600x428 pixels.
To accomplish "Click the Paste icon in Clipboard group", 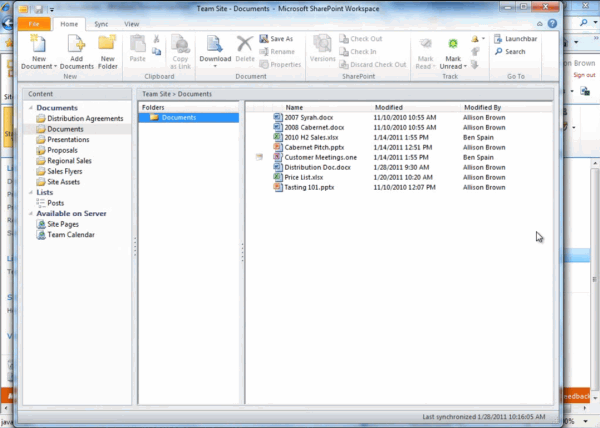I will (x=137, y=44).
